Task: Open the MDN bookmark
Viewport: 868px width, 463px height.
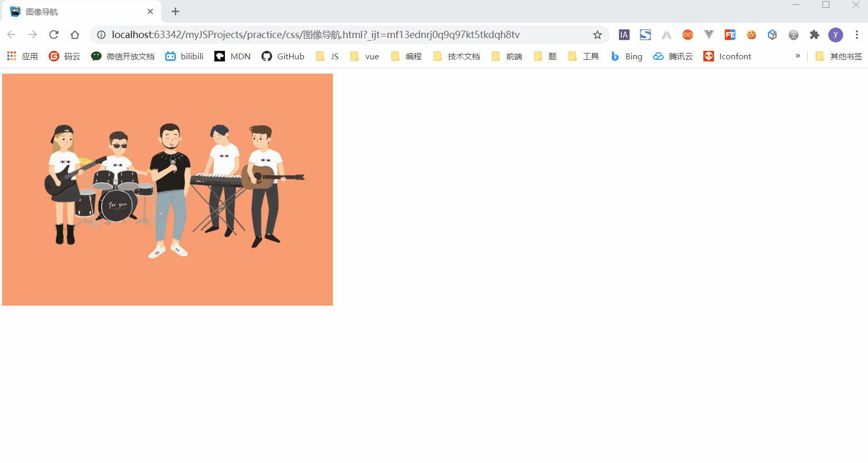Action: [232, 56]
